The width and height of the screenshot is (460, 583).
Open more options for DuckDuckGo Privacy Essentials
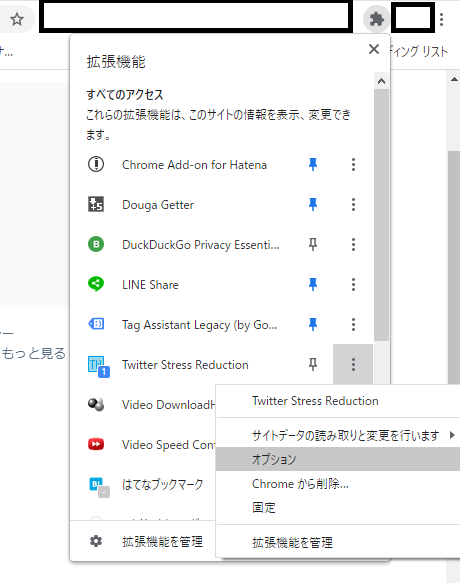click(x=353, y=244)
